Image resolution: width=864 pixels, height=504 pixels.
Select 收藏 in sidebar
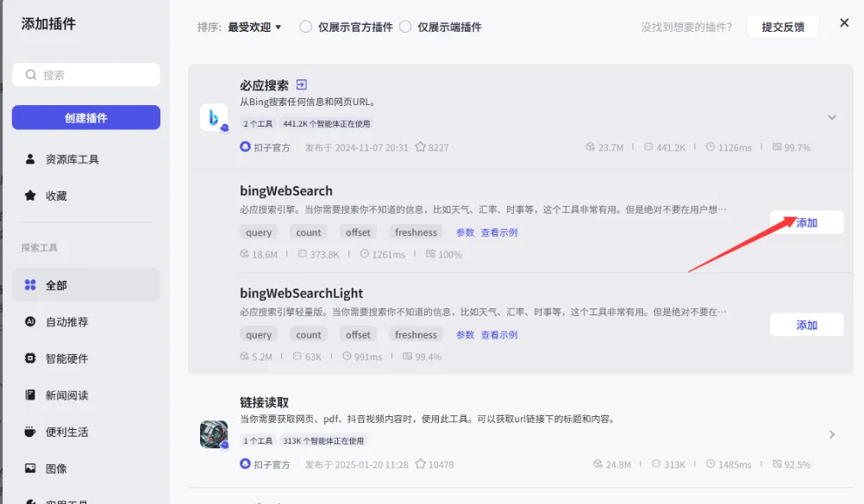(86, 196)
